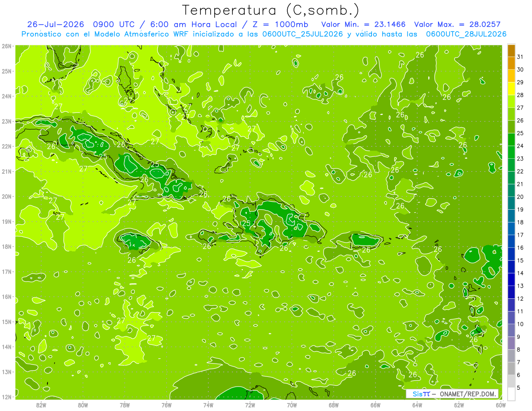Click legend scale value '22'
Image resolution: width=532 pixels, height=411 pixels.
pyautogui.click(x=520, y=171)
